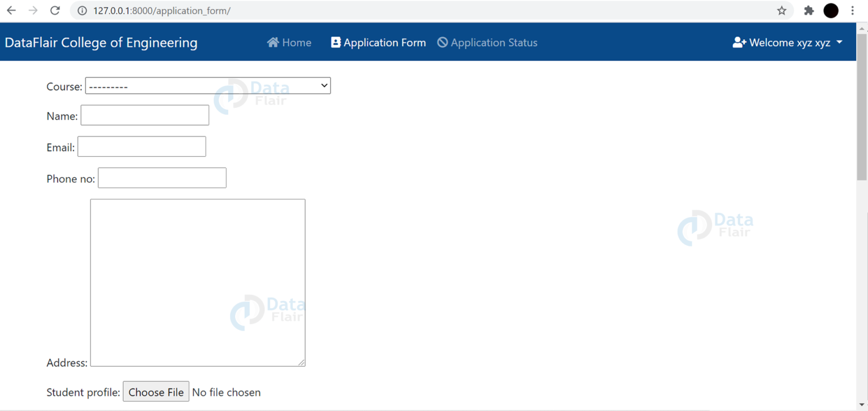The height and width of the screenshot is (411, 868).
Task: Click the browser back arrow
Action: [x=11, y=10]
